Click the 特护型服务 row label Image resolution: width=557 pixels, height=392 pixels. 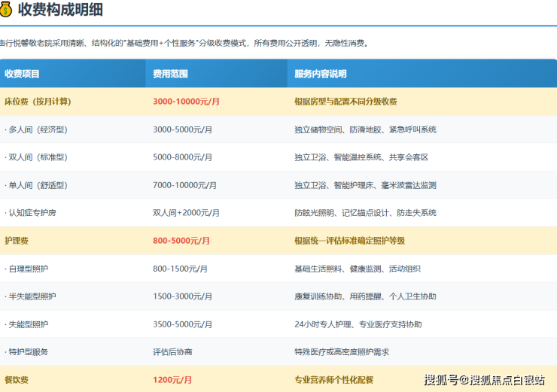click(26, 352)
